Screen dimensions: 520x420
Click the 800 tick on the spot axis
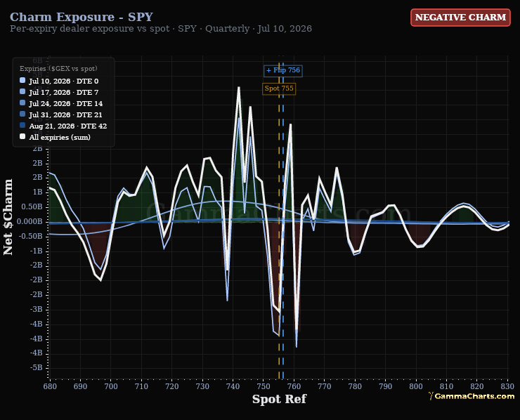(x=416, y=386)
